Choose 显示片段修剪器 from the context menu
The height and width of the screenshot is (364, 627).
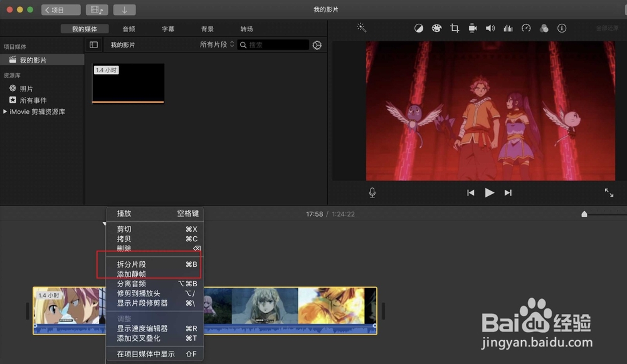point(155,303)
